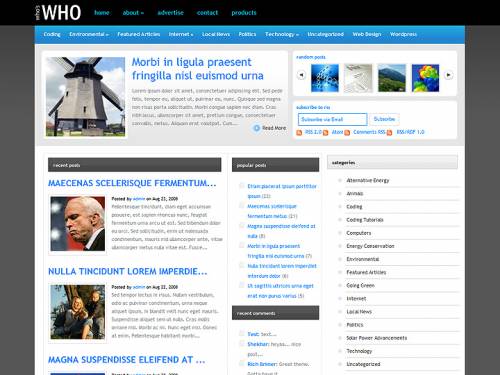
Task: Open the colorful balloons thumbnail
Action: [425, 78]
